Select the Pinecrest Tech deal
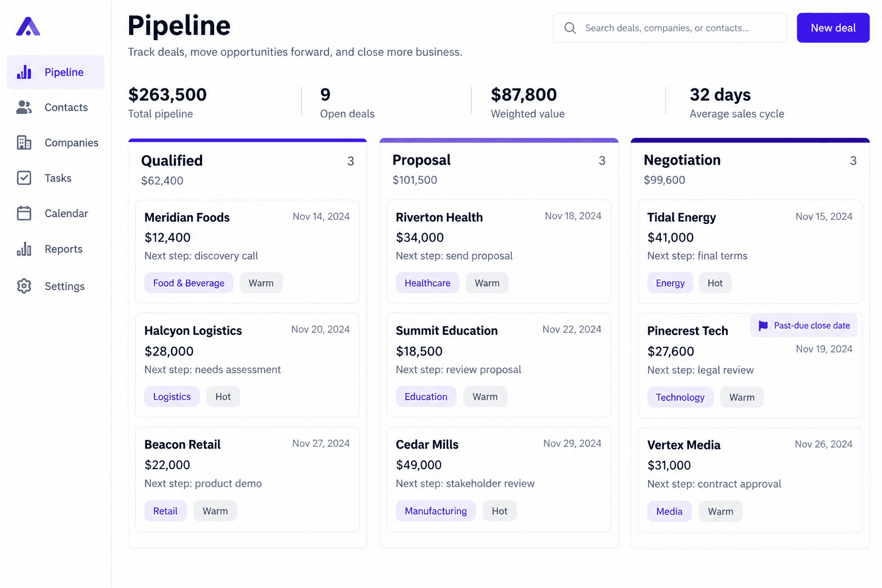 pyautogui.click(x=750, y=366)
